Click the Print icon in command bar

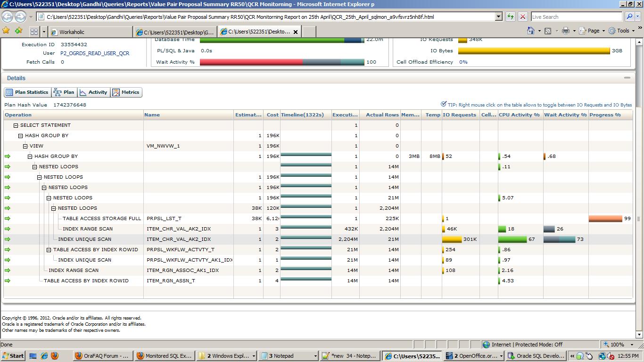(x=566, y=31)
